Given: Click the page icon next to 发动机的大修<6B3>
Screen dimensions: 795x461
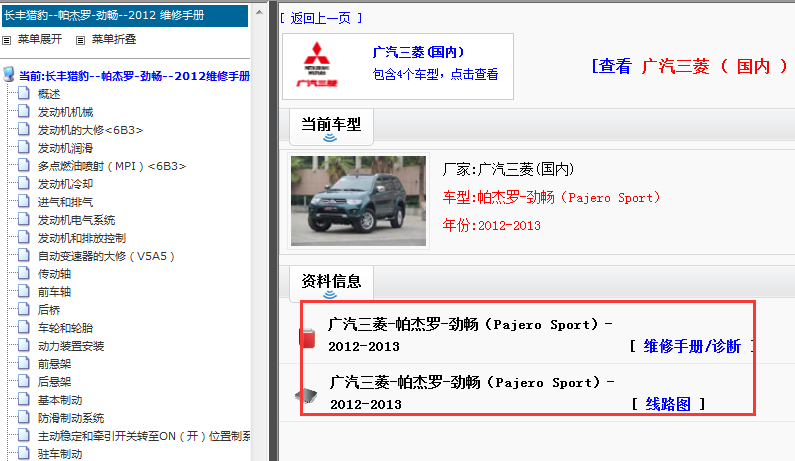Looking at the screenshot, I should (24, 129).
